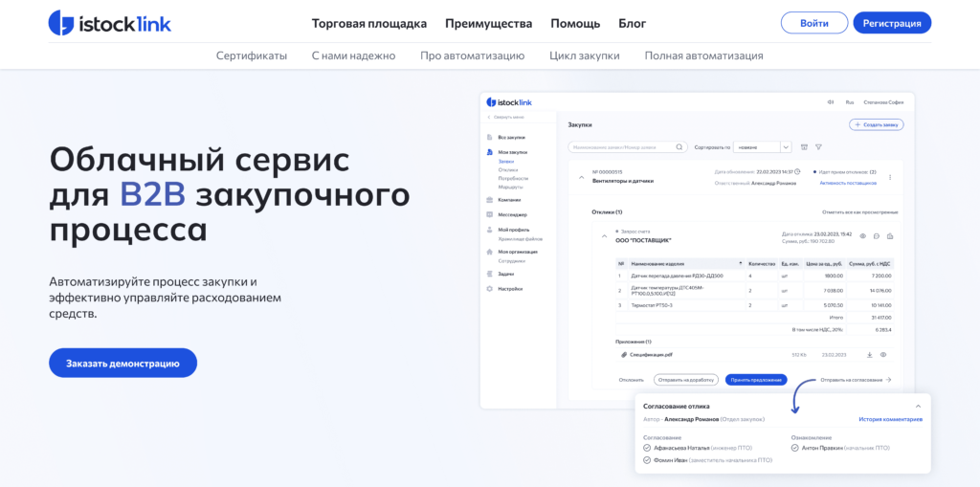Click the chat bubble icon for ООО ПОСТАВЩИК

coord(877,236)
